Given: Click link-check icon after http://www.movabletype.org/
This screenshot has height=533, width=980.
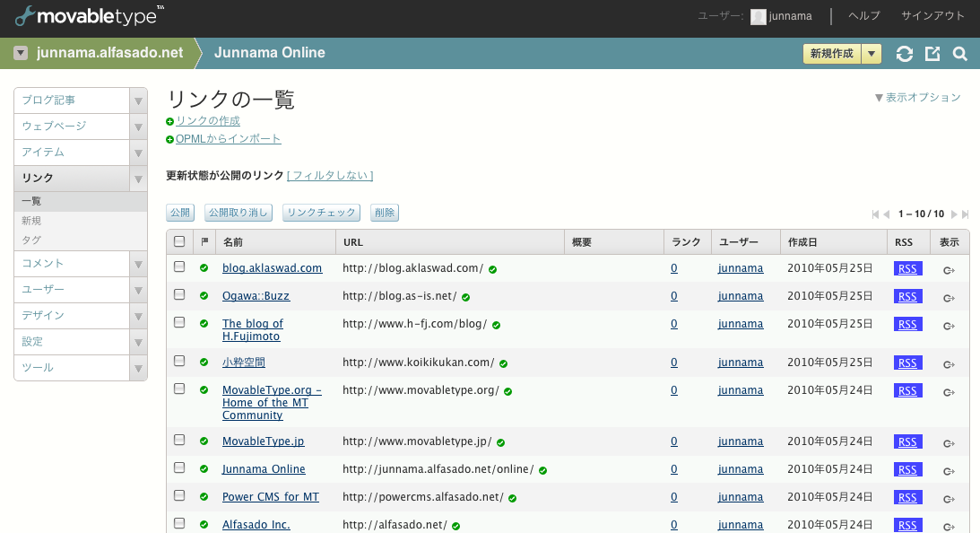Looking at the screenshot, I should click(x=507, y=391).
